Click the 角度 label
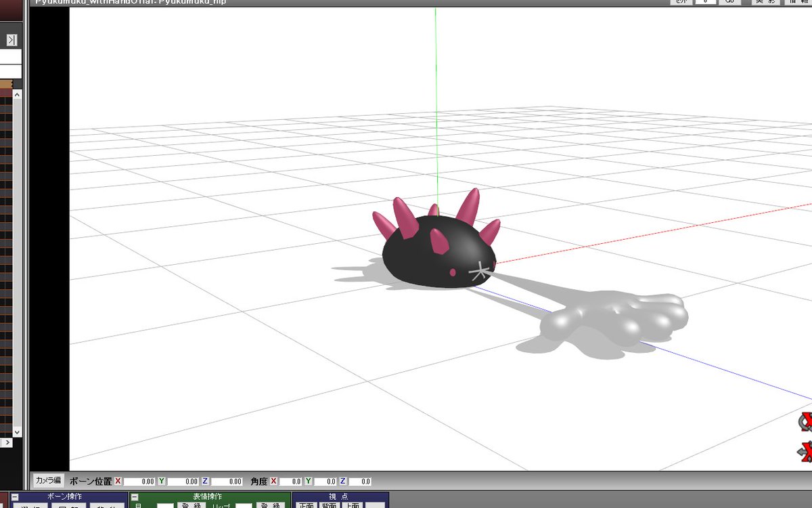This screenshot has width=812, height=508. tap(258, 481)
